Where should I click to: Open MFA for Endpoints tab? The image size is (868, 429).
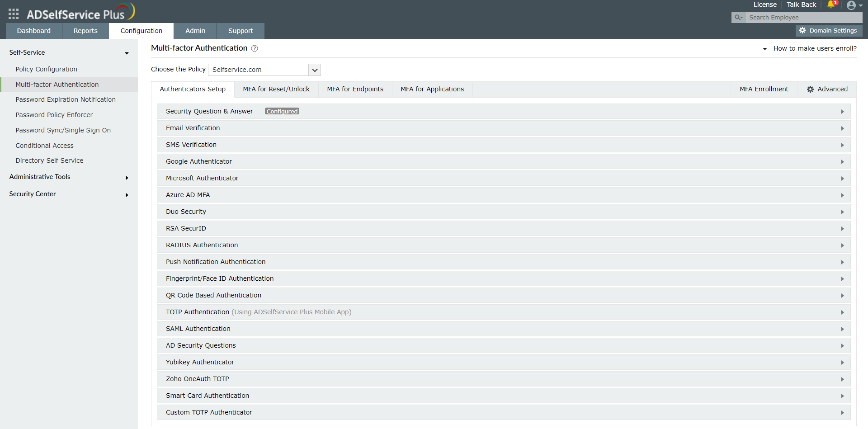[355, 90]
